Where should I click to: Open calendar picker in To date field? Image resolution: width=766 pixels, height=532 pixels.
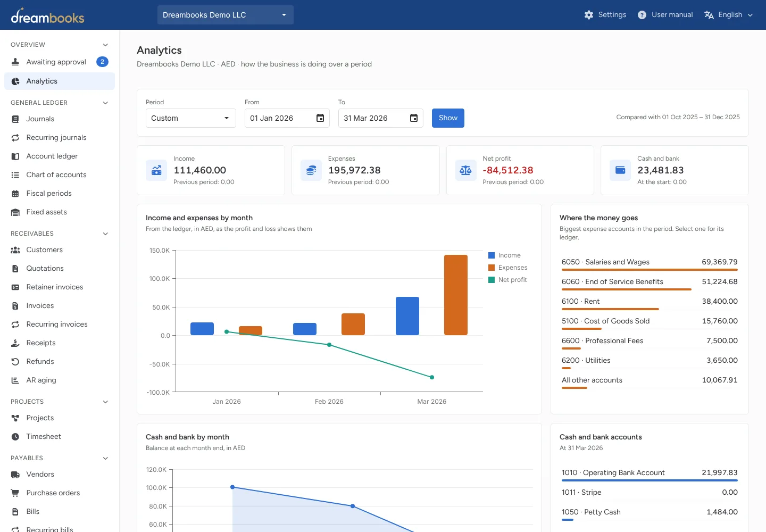pyautogui.click(x=414, y=118)
